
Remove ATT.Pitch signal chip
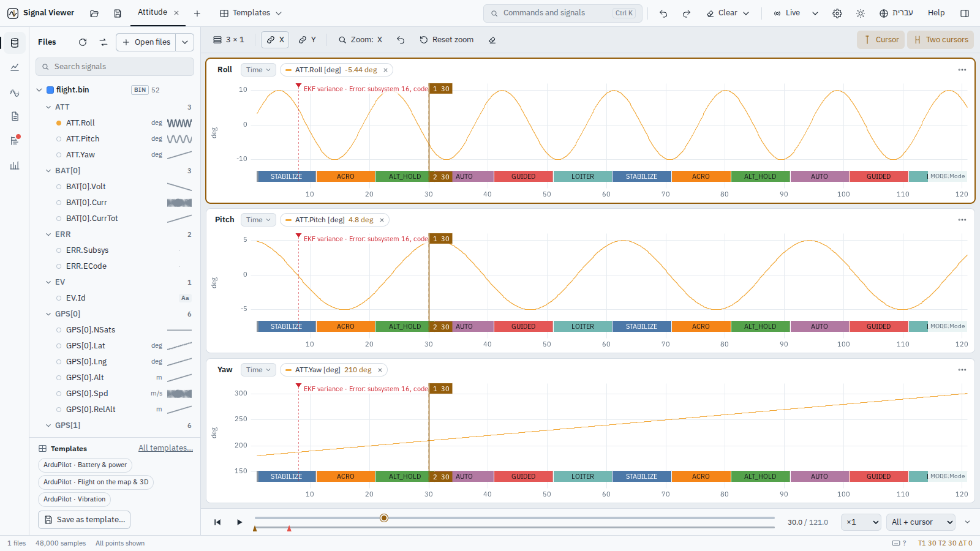pos(382,220)
